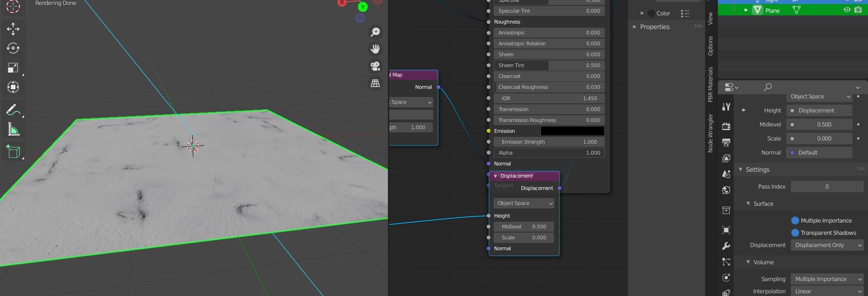This screenshot has height=296, width=868.
Task: Switch to the View sidebar tab
Action: 711,18
